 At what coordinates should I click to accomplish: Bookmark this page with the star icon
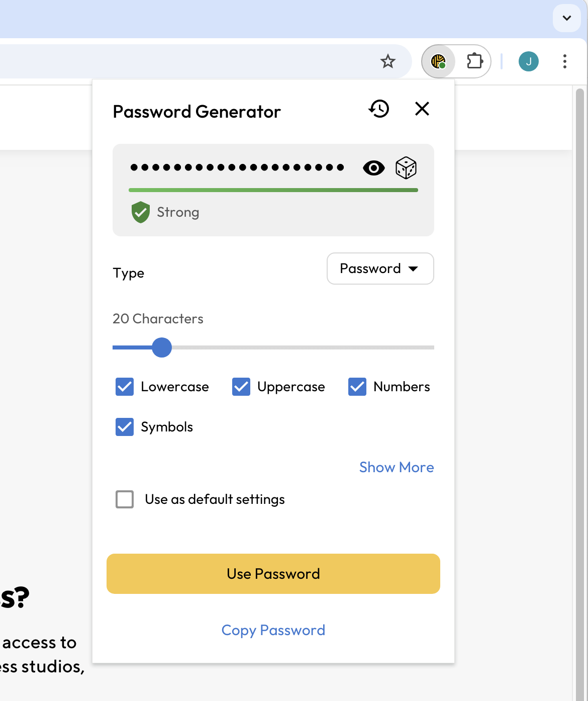click(387, 62)
